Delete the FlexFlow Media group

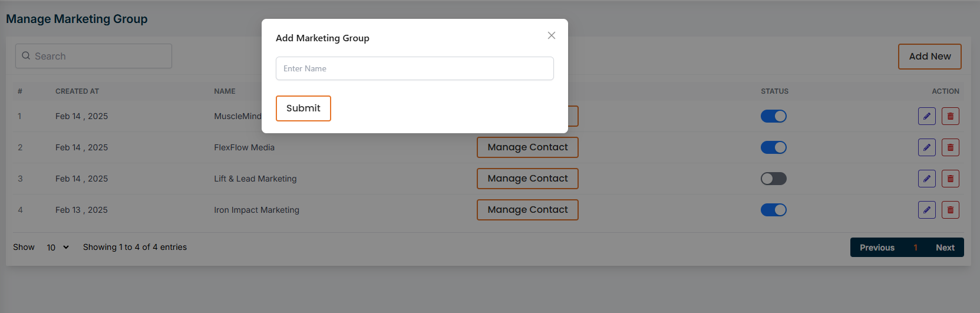[x=950, y=147]
